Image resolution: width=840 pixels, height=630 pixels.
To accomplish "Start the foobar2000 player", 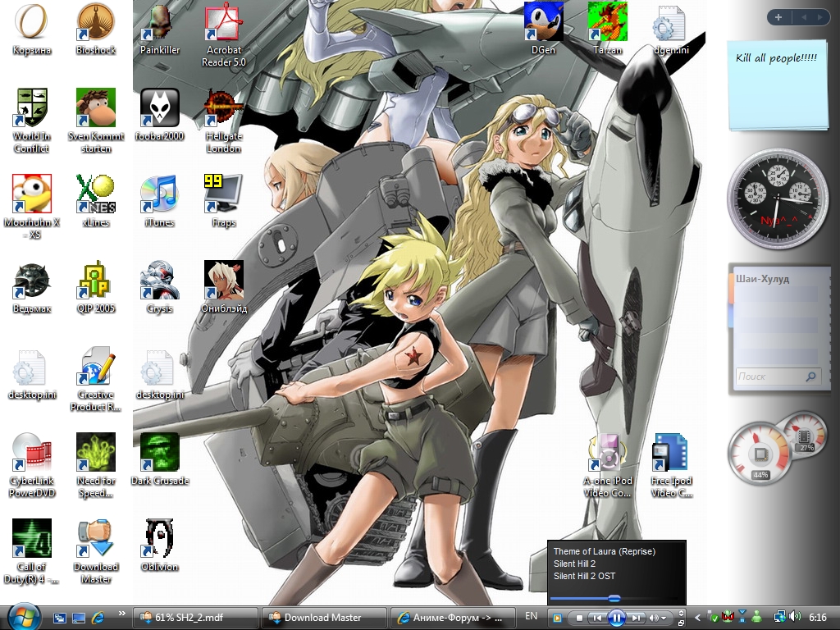I will point(160,115).
